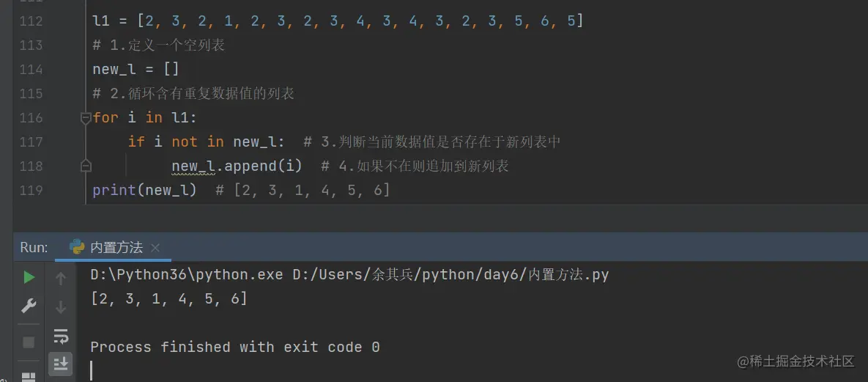Screen dimensions: 868x382
Task: Collapse the for loop fold marker
Action: click(86, 118)
